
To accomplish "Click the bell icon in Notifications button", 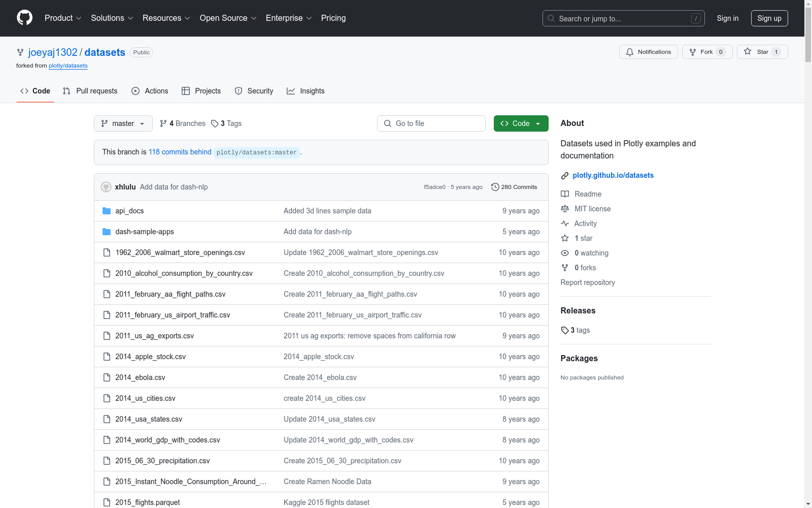I will click(630, 52).
